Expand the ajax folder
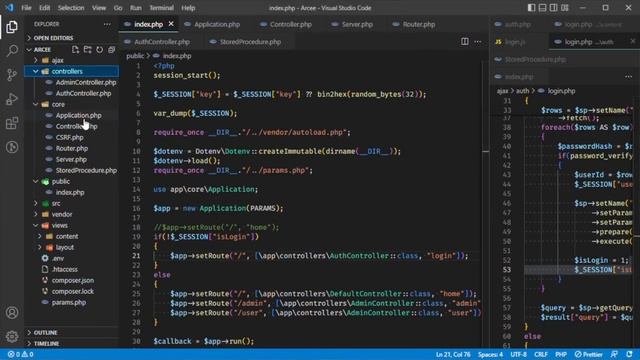Image resolution: width=640 pixels, height=360 pixels. coord(71,60)
